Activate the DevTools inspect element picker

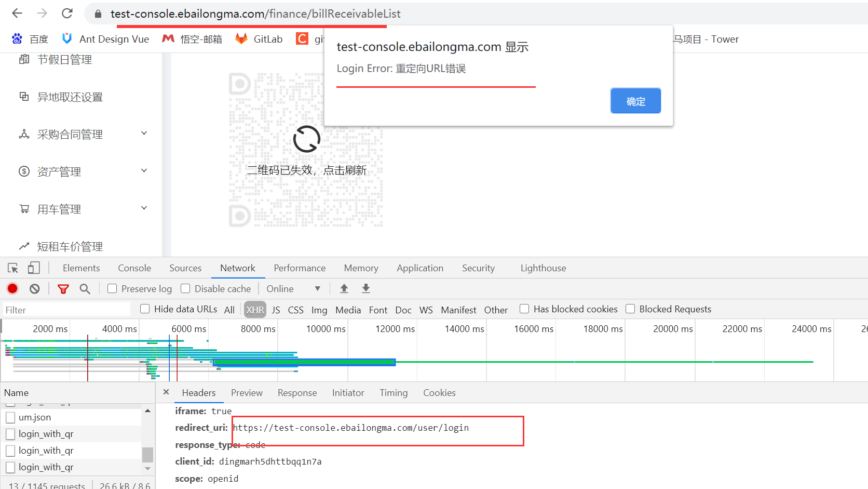coord(13,268)
